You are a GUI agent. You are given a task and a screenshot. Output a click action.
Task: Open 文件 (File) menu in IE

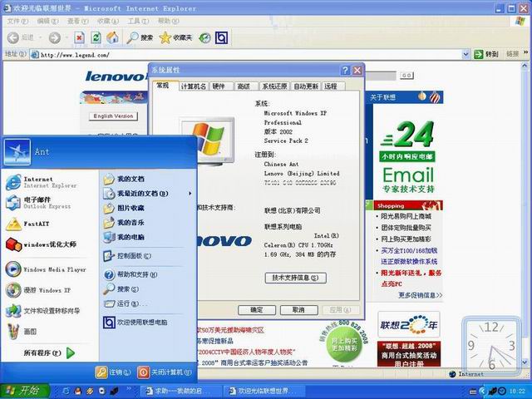click(17, 21)
